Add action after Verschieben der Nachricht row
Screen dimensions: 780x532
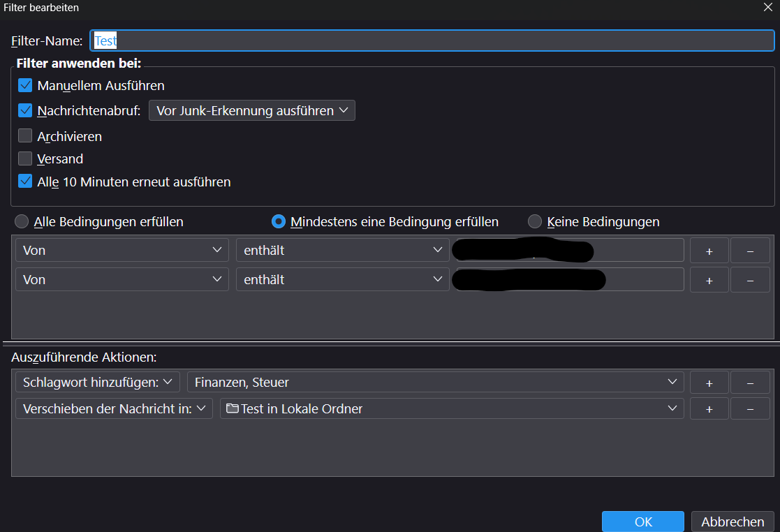[x=709, y=409]
